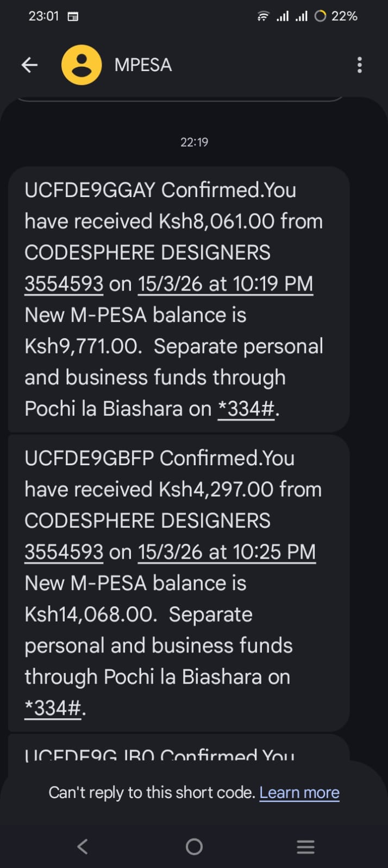Select the UCFDE9GGAY confirmation message bubble
This screenshot has height=868, width=388.
pyautogui.click(x=178, y=299)
